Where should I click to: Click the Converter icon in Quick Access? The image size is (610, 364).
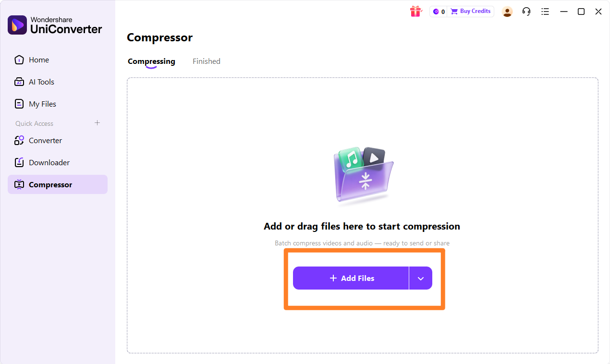point(19,141)
